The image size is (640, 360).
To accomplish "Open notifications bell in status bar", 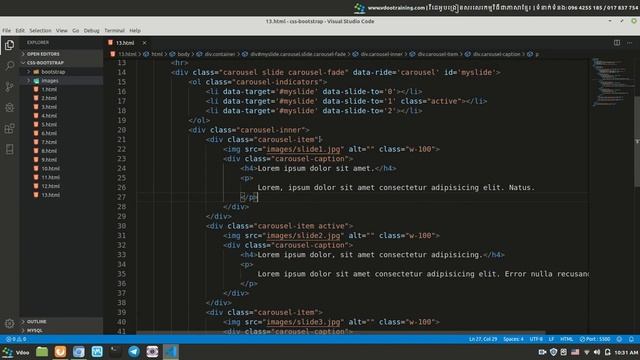I will tap(631, 339).
